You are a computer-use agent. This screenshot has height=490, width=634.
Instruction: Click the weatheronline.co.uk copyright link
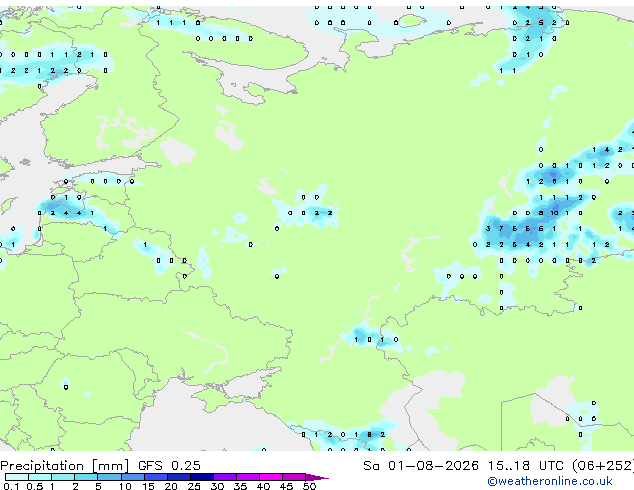click(550, 481)
